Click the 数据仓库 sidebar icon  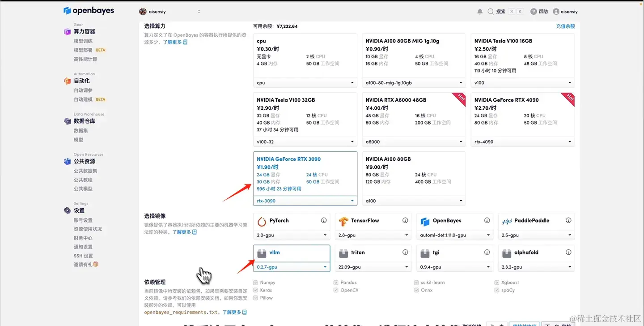67,121
